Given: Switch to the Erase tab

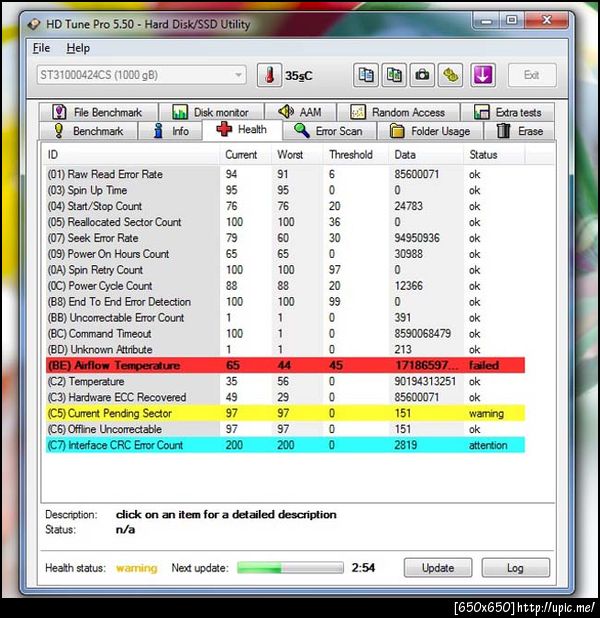Looking at the screenshot, I should click(x=520, y=131).
